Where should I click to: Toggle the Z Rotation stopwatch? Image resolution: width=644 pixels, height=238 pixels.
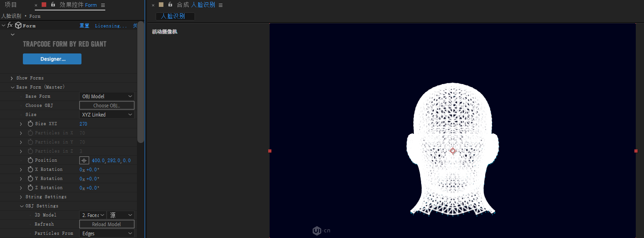tap(31, 188)
